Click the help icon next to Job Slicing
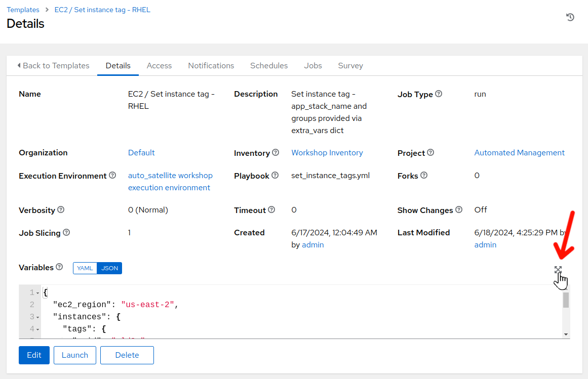This screenshot has width=588, height=379. [x=66, y=233]
